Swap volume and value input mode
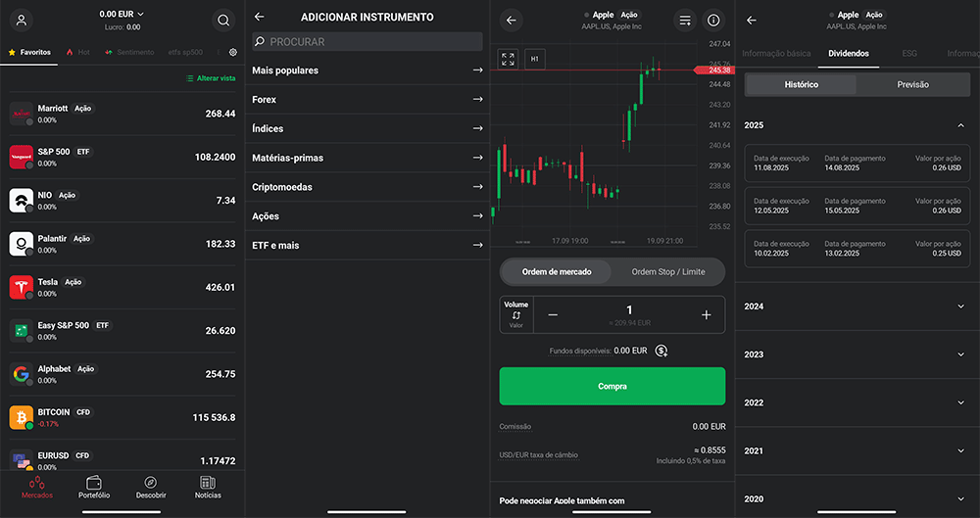 coord(516,314)
